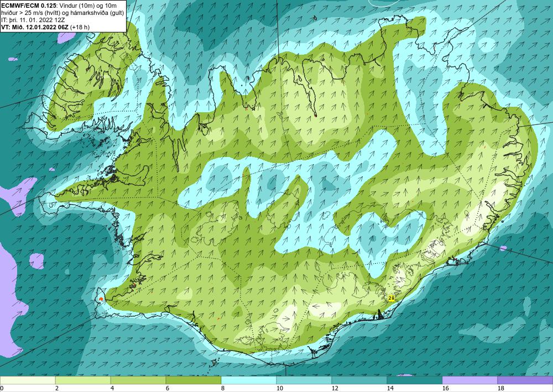Click the scale label '8'
This screenshot has height=392, width=553.
(223, 389)
